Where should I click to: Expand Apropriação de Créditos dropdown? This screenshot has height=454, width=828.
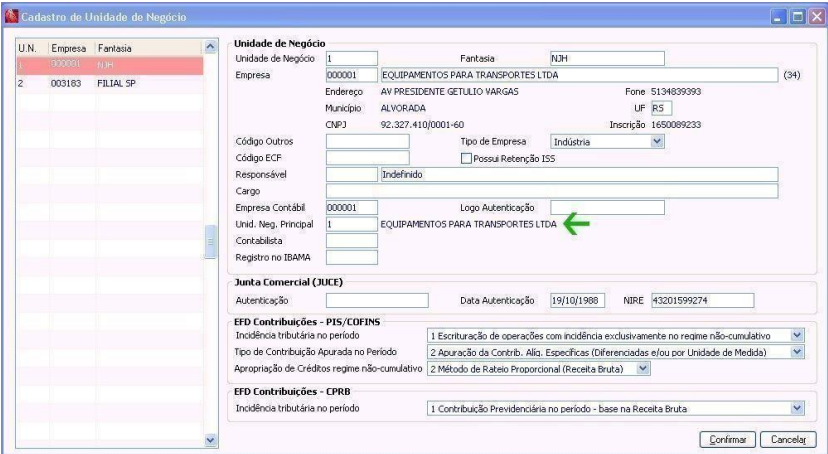point(643,369)
